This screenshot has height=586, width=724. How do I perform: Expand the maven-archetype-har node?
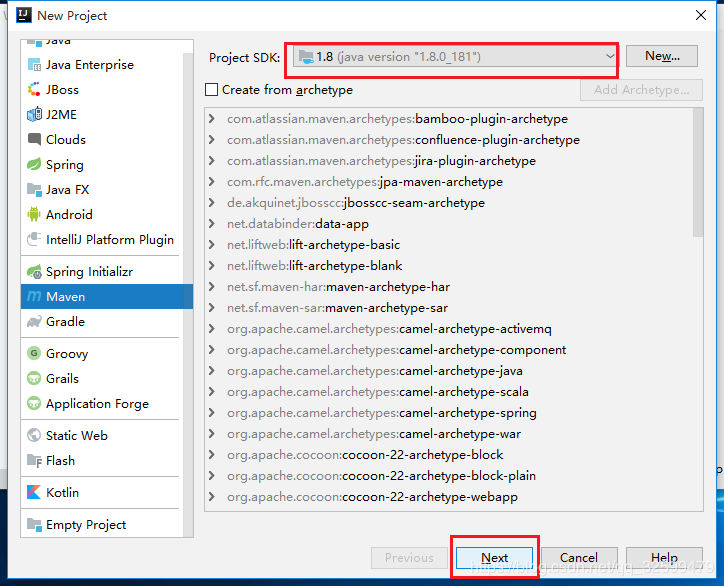tap(211, 287)
